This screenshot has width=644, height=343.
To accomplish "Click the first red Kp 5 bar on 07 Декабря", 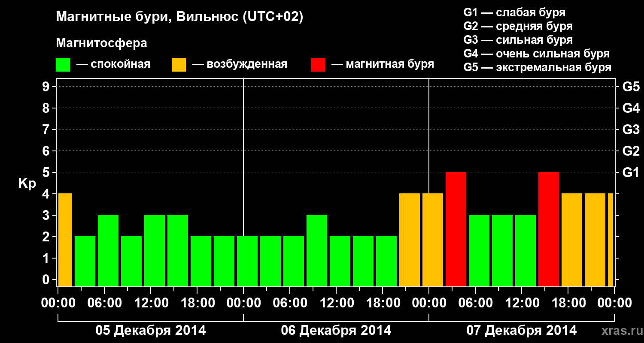I will click(x=456, y=229).
